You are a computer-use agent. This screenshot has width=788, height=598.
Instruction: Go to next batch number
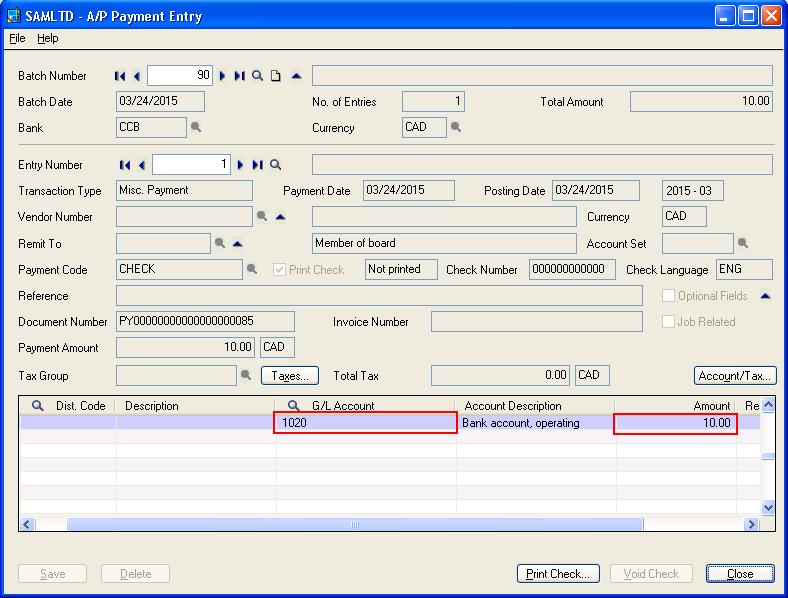pos(222,76)
